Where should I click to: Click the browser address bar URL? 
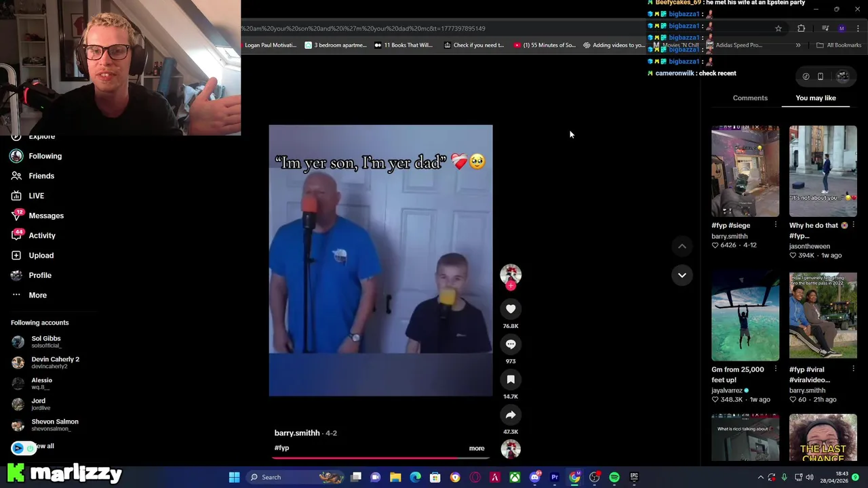(x=363, y=28)
